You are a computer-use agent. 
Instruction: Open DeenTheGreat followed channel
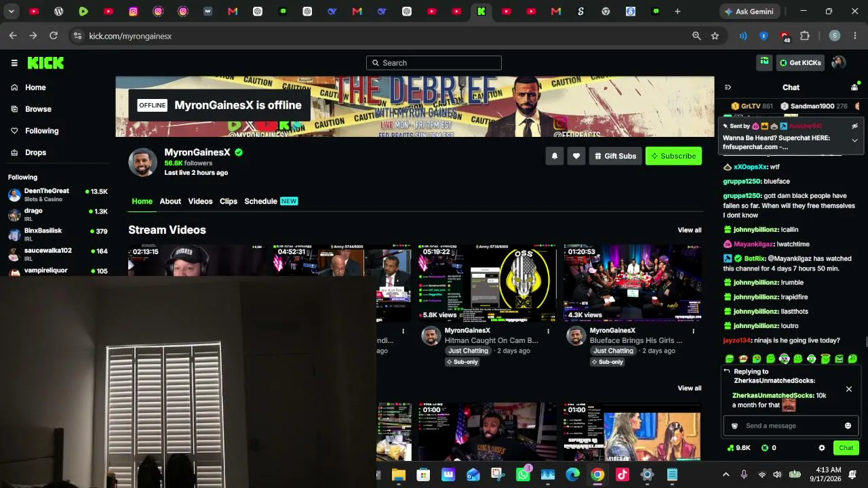[x=58, y=195]
